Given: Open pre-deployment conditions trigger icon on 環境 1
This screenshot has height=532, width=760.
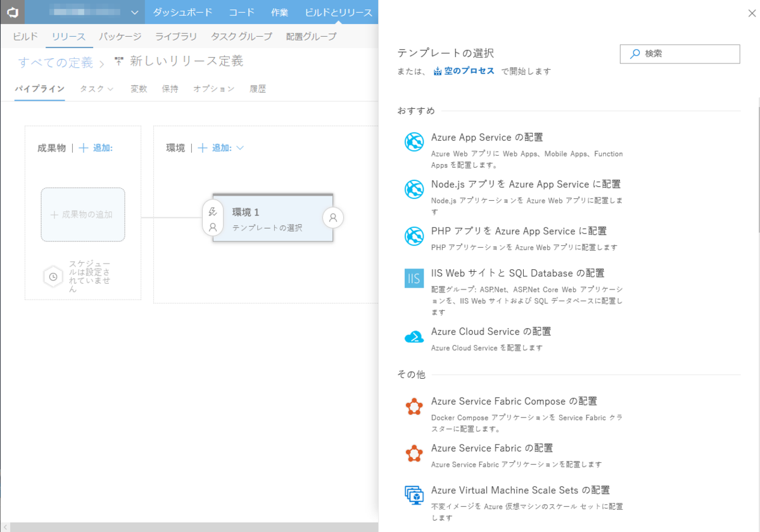Looking at the screenshot, I should point(213,212).
